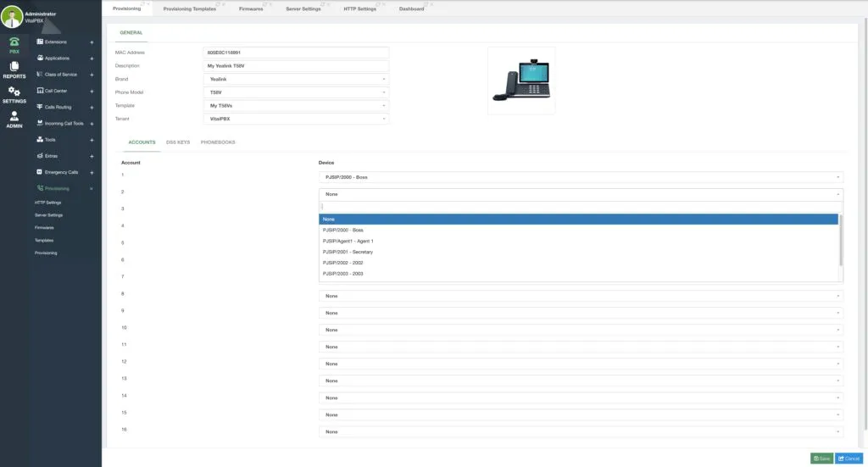Click the Administrator avatar picture
The height and width of the screenshot is (467, 868).
pyautogui.click(x=12, y=17)
